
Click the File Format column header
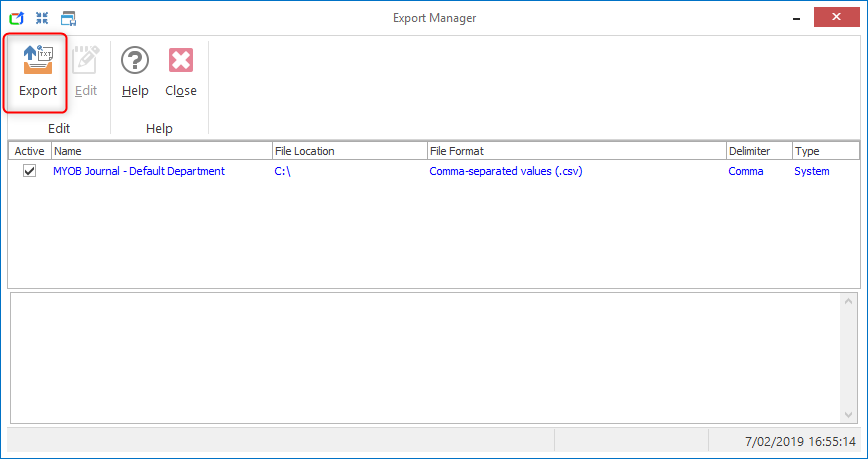pos(575,151)
